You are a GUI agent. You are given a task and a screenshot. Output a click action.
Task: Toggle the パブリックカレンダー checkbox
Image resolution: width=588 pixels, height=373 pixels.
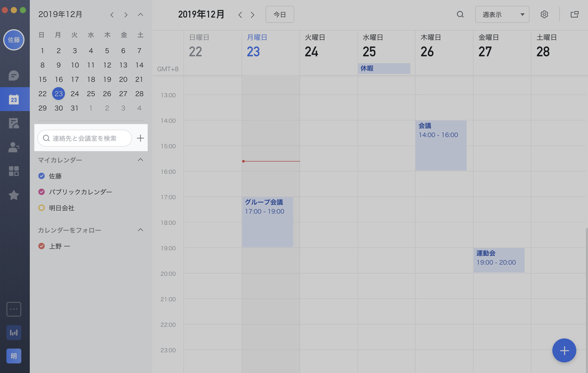click(x=42, y=192)
